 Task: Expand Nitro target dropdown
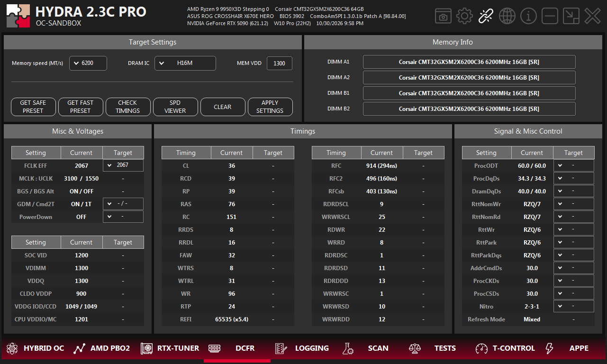[574, 306]
